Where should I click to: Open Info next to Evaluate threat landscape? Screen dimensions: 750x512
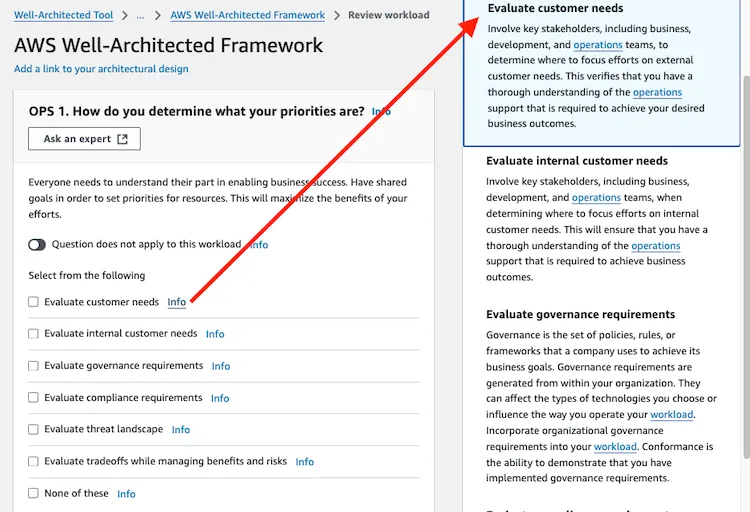[181, 430]
